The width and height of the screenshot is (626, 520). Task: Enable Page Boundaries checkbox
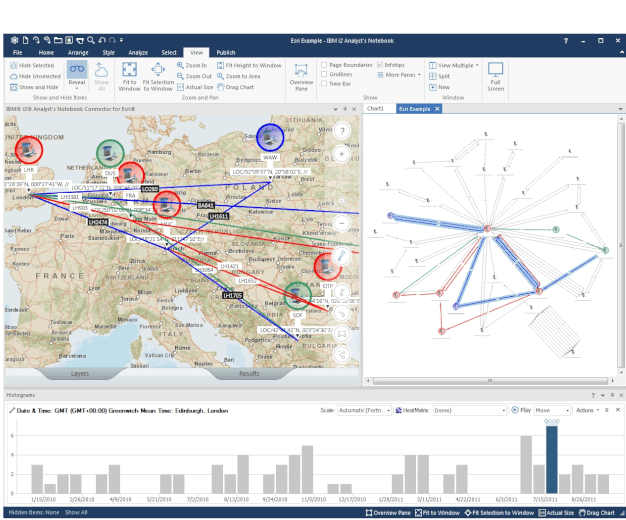(x=324, y=65)
